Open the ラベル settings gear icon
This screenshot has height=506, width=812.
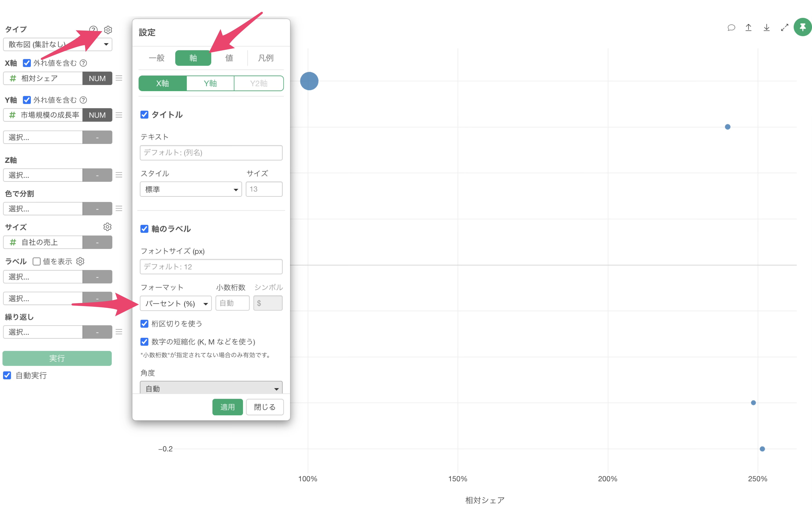80,261
